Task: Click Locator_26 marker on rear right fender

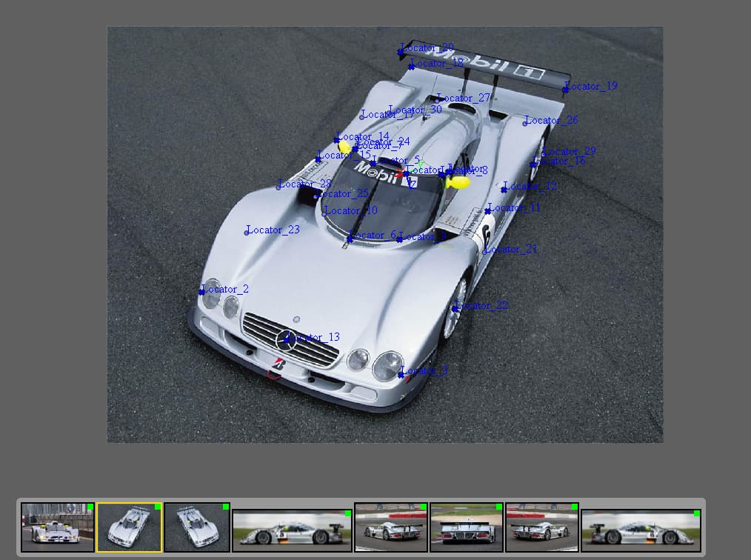Action: tap(525, 123)
